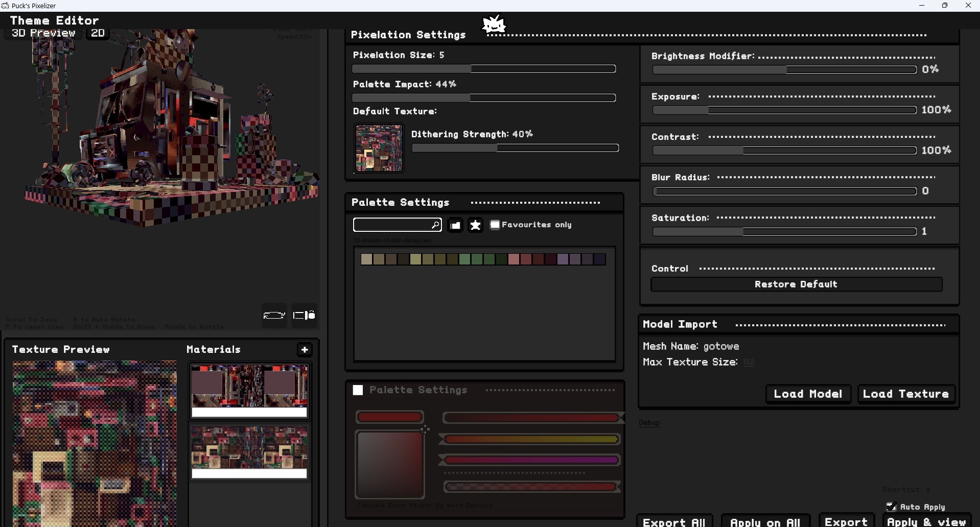This screenshot has width=980, height=527.
Task: Click inside the saturation-value color square
Action: 390,465
